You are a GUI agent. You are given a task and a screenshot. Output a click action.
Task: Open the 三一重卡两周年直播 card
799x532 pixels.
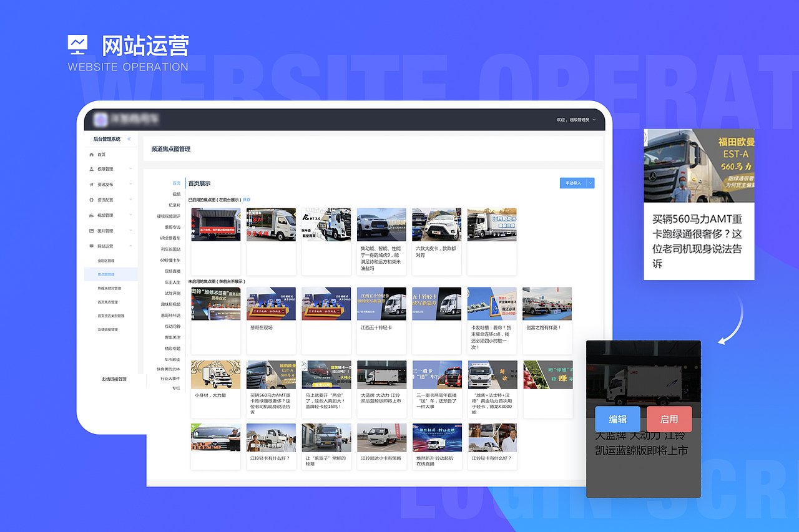click(x=436, y=389)
